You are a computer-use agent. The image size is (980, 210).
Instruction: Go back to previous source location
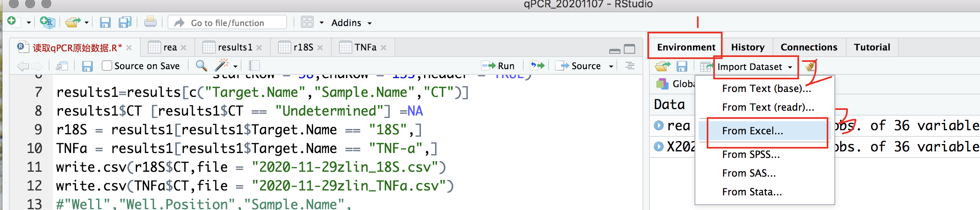[x=23, y=66]
